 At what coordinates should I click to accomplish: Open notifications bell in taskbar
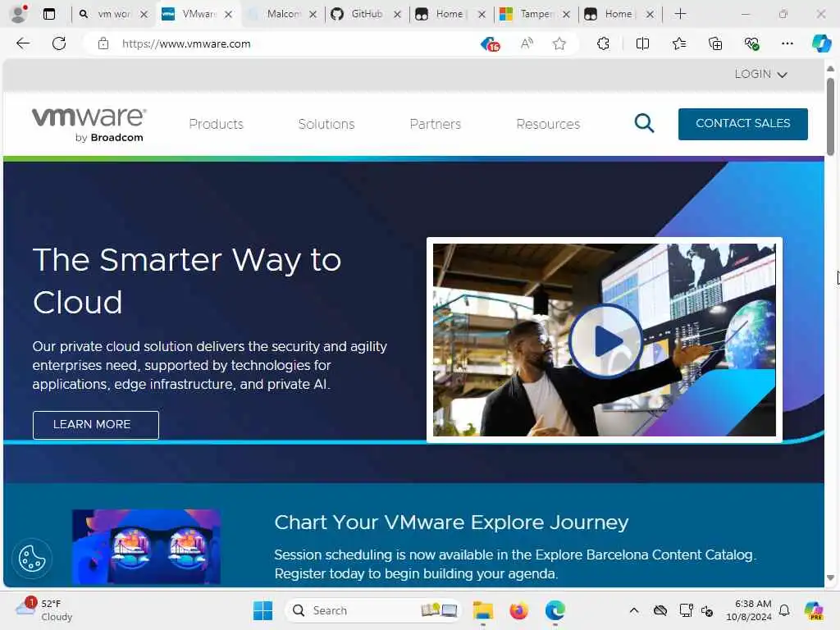click(784, 610)
